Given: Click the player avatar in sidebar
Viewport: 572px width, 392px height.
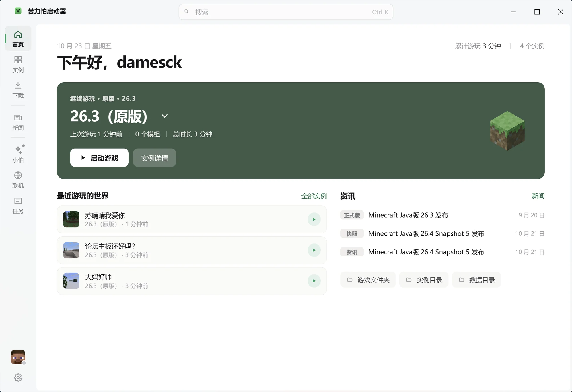Looking at the screenshot, I should click(x=18, y=357).
